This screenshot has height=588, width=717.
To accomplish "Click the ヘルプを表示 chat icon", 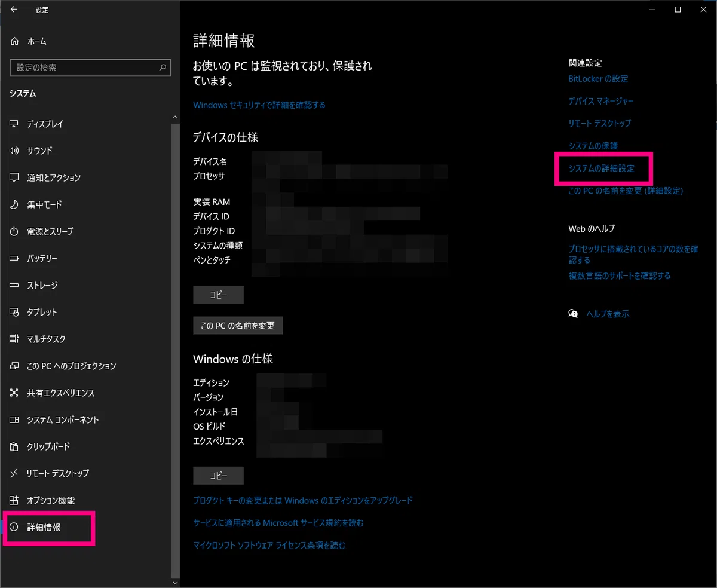I will pos(573,314).
